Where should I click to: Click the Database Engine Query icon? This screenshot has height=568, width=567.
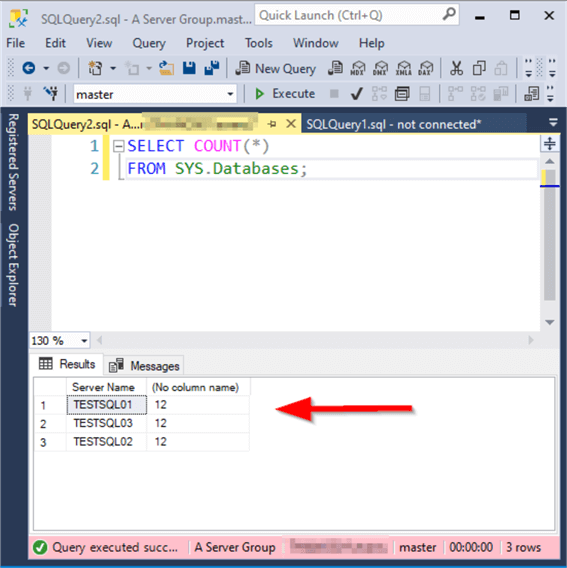click(x=335, y=68)
